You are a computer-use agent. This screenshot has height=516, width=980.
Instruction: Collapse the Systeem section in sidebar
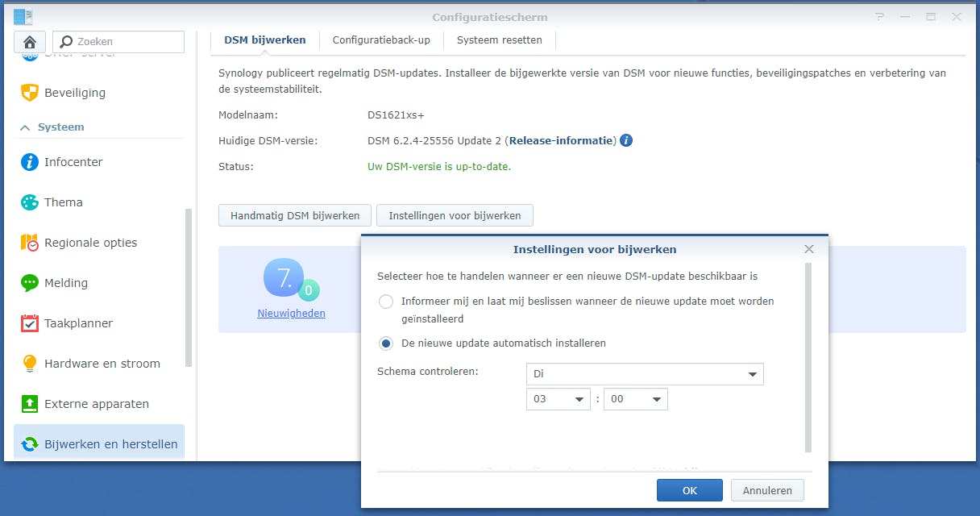[x=25, y=127]
